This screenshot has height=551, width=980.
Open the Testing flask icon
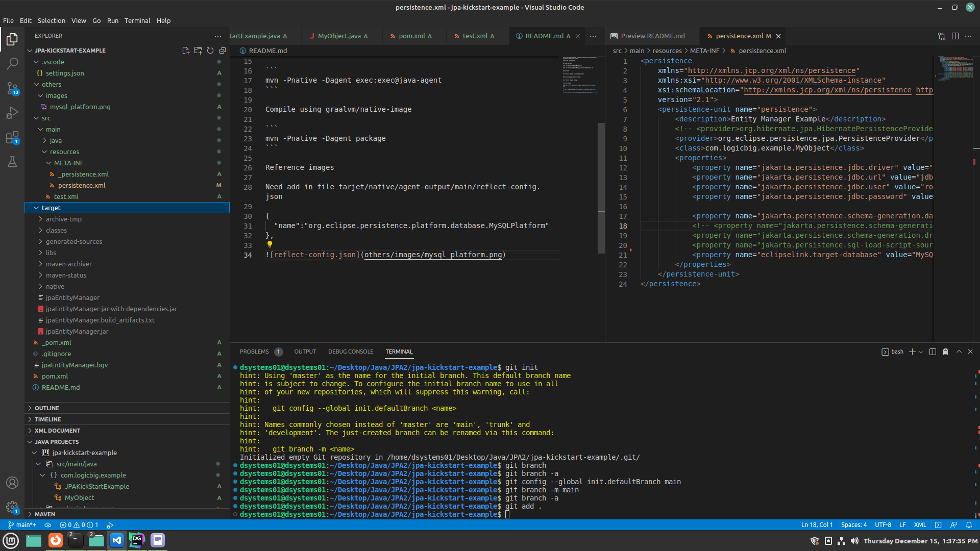coord(12,162)
